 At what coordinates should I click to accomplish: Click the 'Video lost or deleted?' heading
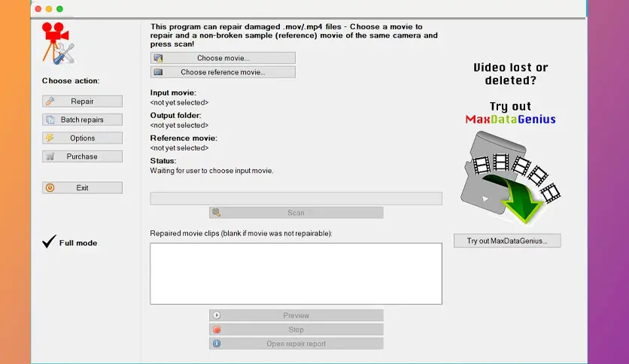click(x=510, y=74)
